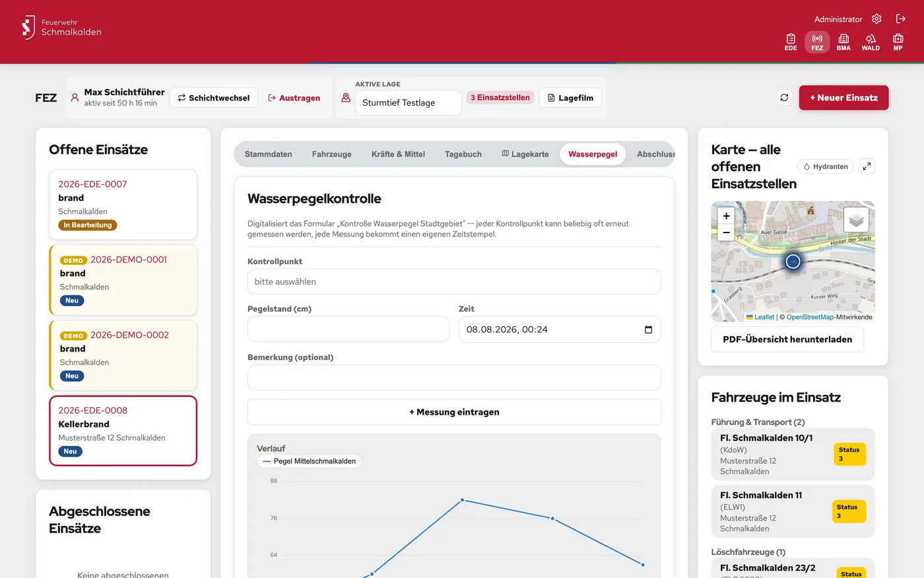Open the Kräfte & Mittel tab
The image size is (924, 578).
[398, 154]
